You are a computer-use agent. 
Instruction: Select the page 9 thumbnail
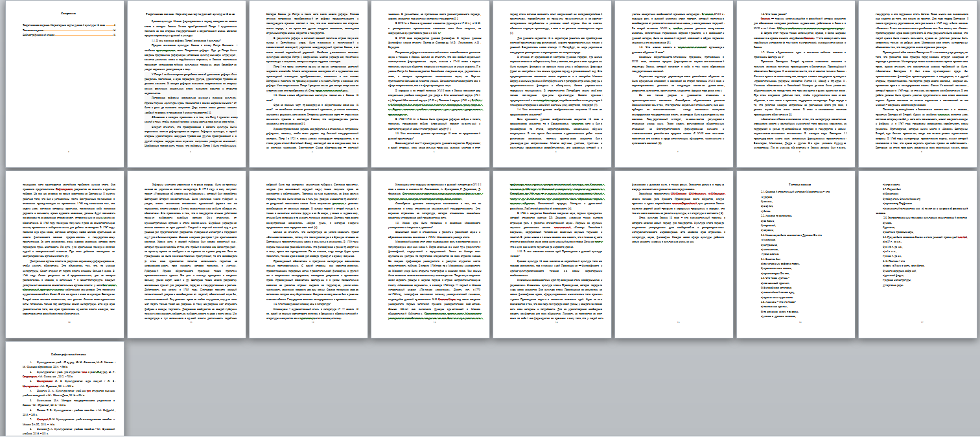point(64,254)
